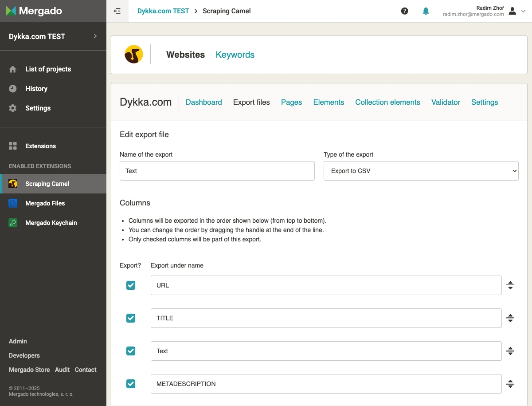
Task: Open the help question mark icon
Action: tap(404, 11)
